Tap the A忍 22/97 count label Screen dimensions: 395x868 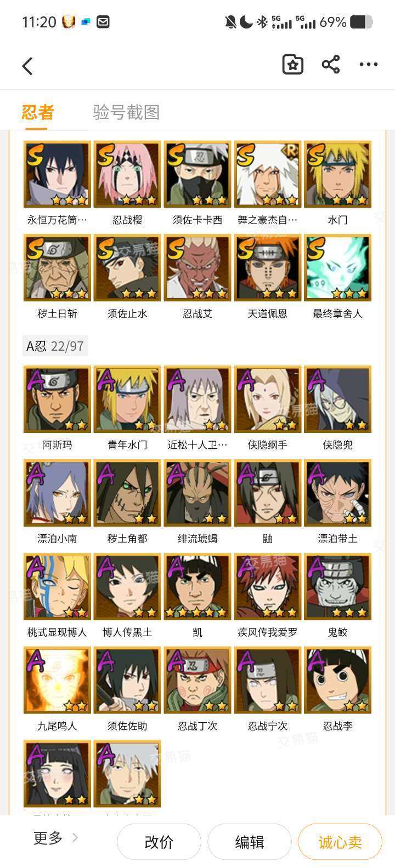click(55, 346)
